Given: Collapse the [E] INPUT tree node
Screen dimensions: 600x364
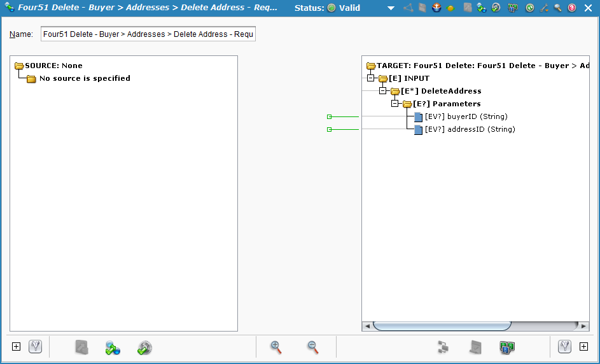Looking at the screenshot, I should point(371,78).
